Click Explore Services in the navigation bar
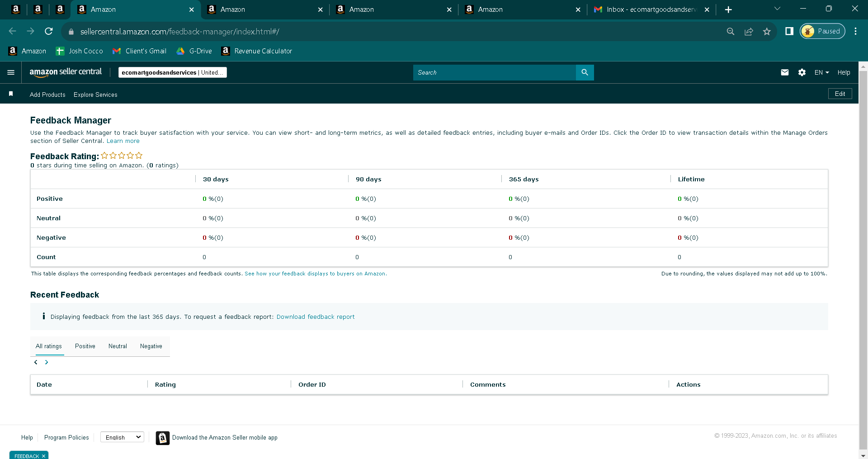 click(95, 95)
